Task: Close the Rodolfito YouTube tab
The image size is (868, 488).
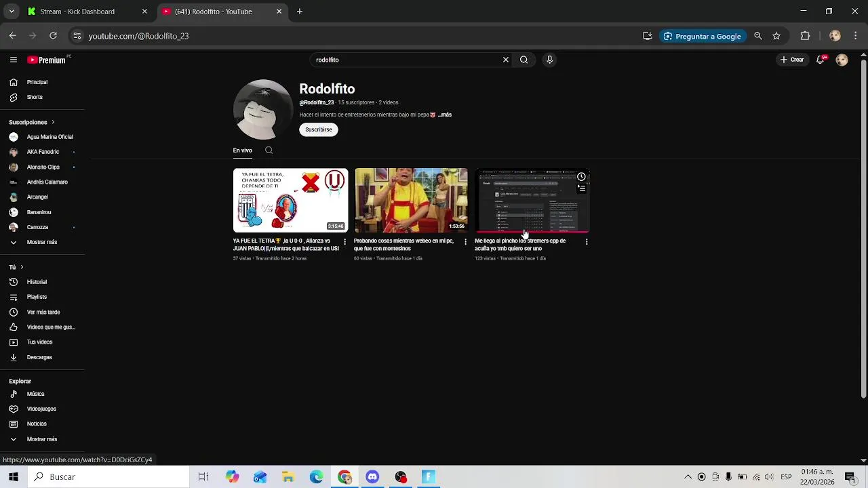Action: coord(279,12)
